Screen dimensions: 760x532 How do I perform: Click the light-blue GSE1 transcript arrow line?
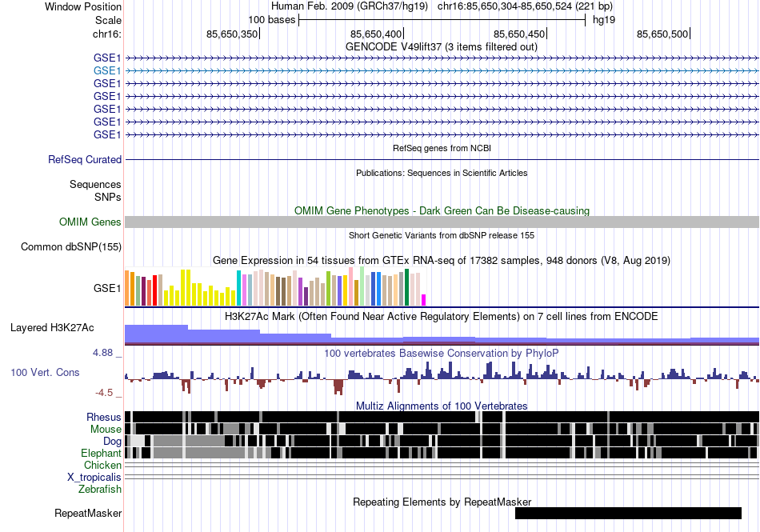[442, 70]
